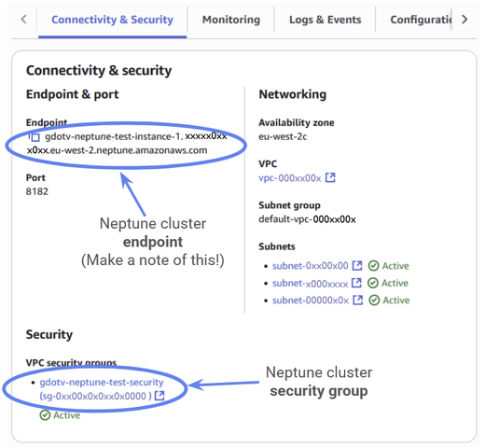Click the endpoint address text
485x448 pixels.
pyautogui.click(x=127, y=144)
